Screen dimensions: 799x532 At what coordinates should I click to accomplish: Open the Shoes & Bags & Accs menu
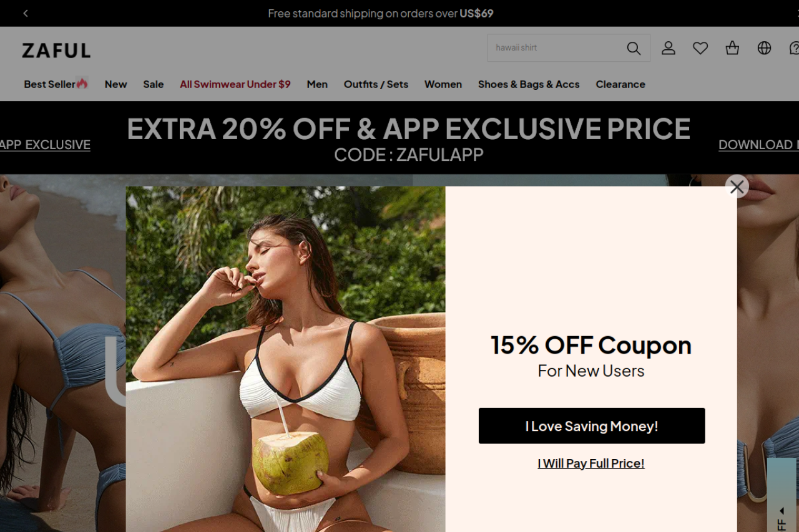[529, 84]
